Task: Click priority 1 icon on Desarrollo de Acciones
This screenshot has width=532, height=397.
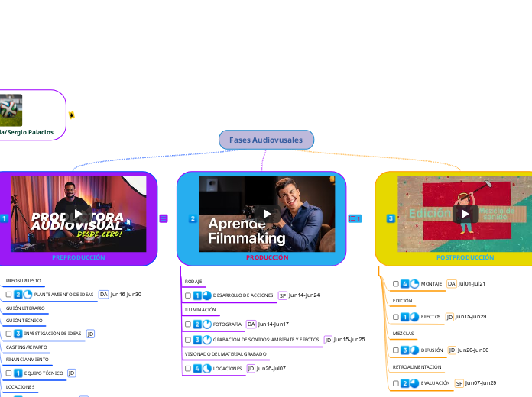Action: tap(197, 295)
